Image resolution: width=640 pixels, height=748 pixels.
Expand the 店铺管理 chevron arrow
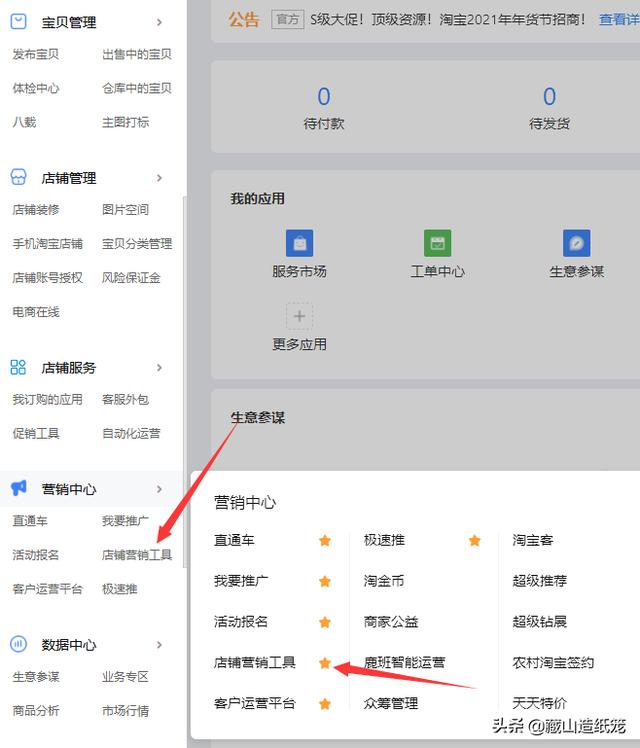(159, 177)
